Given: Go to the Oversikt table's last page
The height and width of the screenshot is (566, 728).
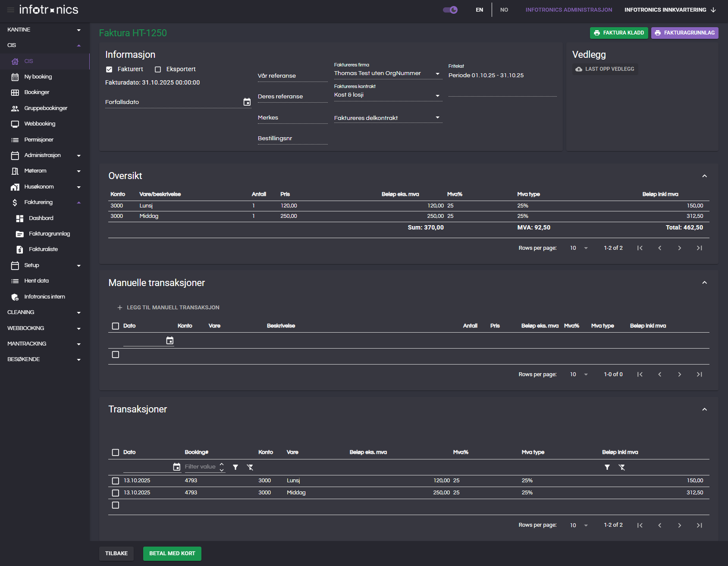Looking at the screenshot, I should pos(699,248).
